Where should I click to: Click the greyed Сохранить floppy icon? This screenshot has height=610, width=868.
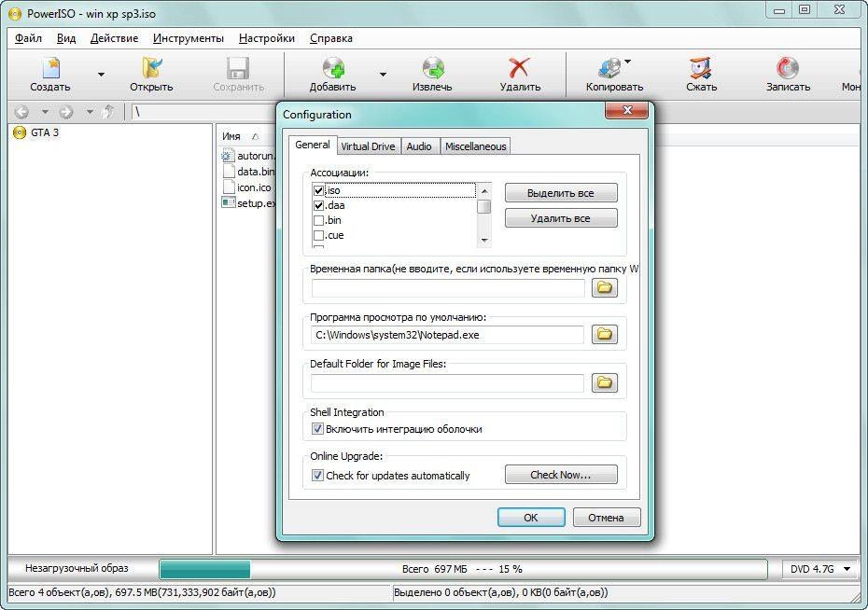pos(238,69)
